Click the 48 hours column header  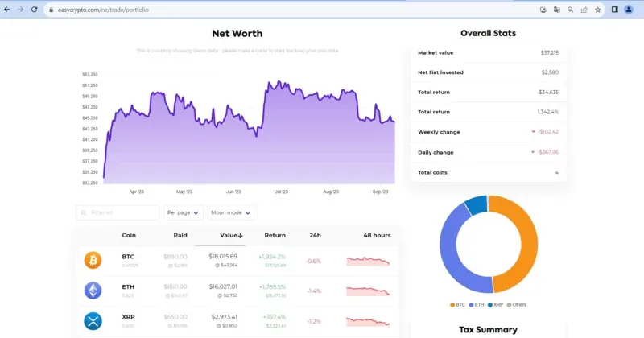pos(377,235)
